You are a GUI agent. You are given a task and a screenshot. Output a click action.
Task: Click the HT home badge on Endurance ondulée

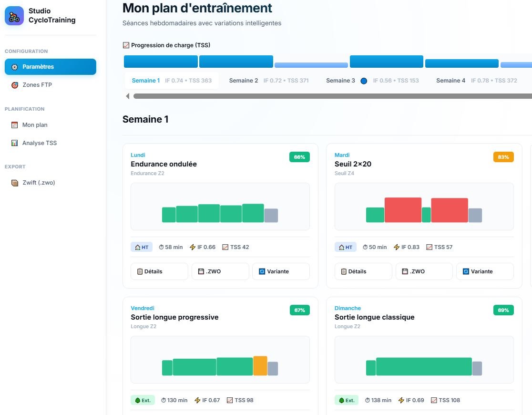coord(142,247)
